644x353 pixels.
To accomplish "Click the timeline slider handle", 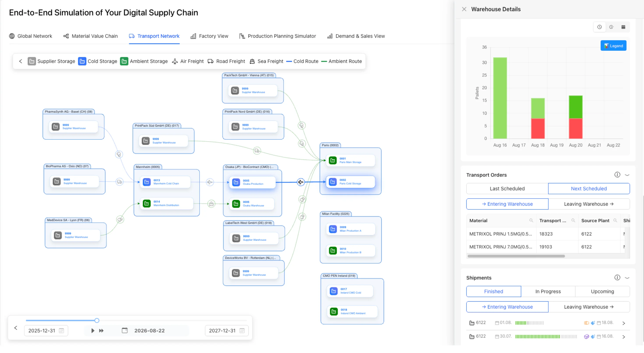I will pos(97,320).
